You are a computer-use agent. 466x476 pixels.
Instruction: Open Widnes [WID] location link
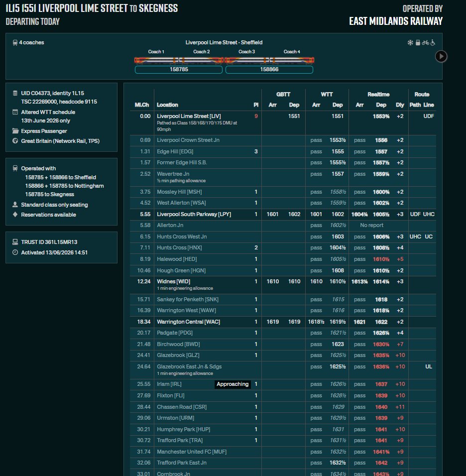[173, 281]
